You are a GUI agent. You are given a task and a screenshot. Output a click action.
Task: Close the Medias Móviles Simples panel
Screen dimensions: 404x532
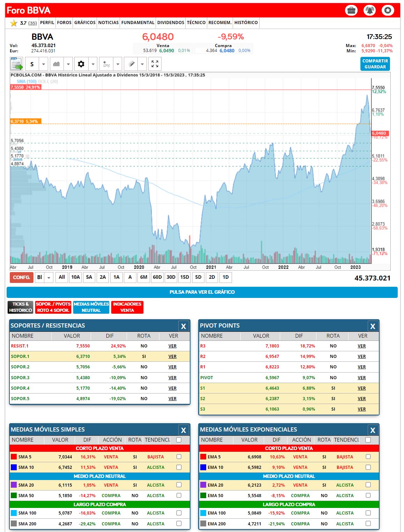184,430
